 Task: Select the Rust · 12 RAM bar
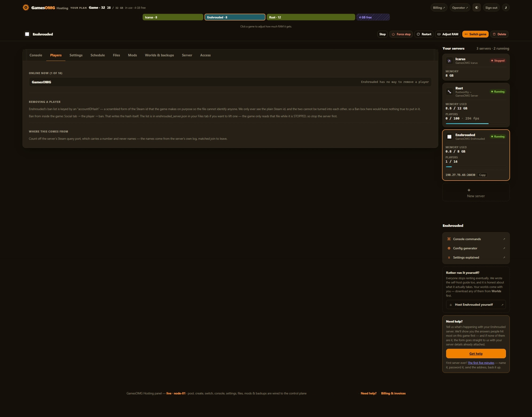[311, 17]
